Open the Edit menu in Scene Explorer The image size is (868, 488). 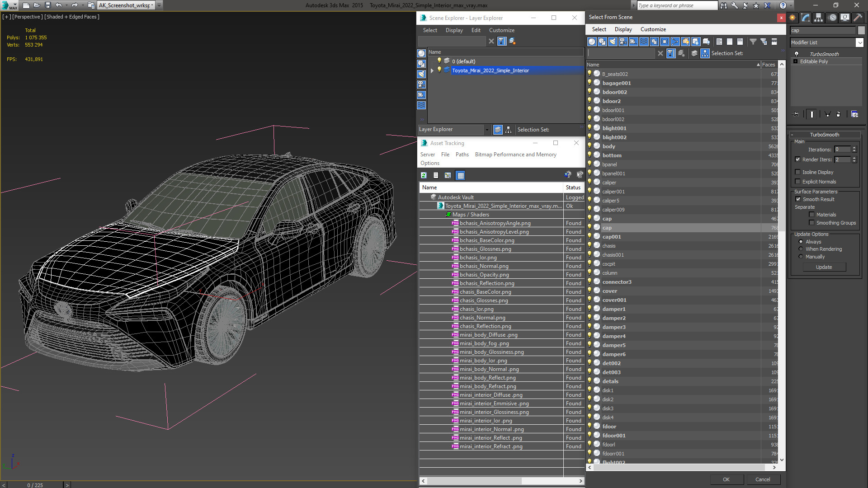tap(476, 30)
